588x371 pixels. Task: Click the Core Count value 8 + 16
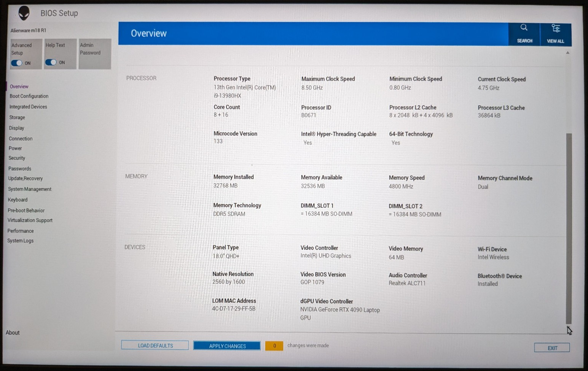(x=221, y=115)
